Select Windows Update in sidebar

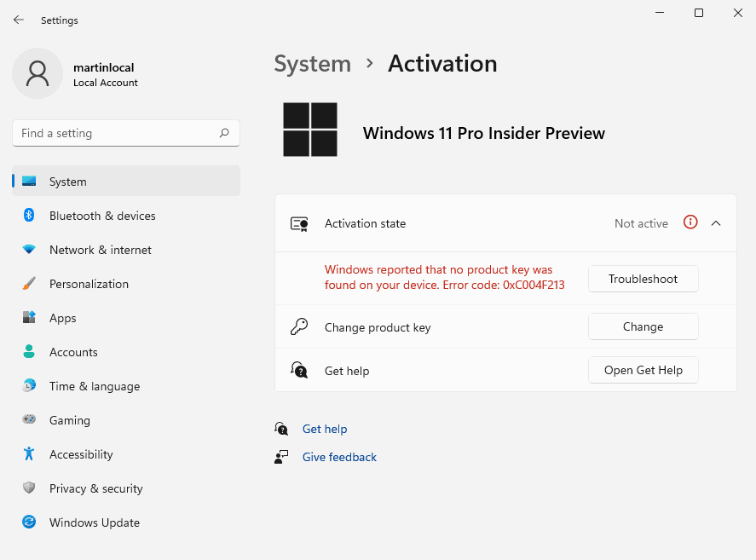pyautogui.click(x=126, y=522)
